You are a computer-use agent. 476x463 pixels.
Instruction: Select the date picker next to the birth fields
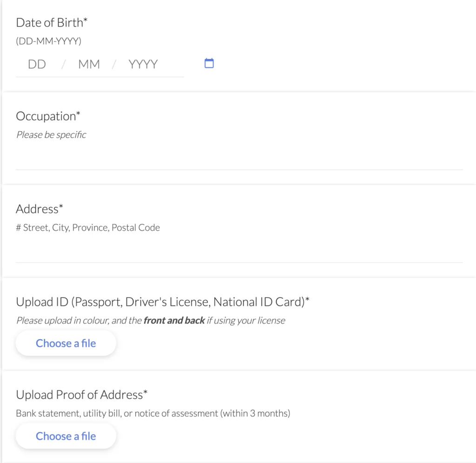pos(209,63)
